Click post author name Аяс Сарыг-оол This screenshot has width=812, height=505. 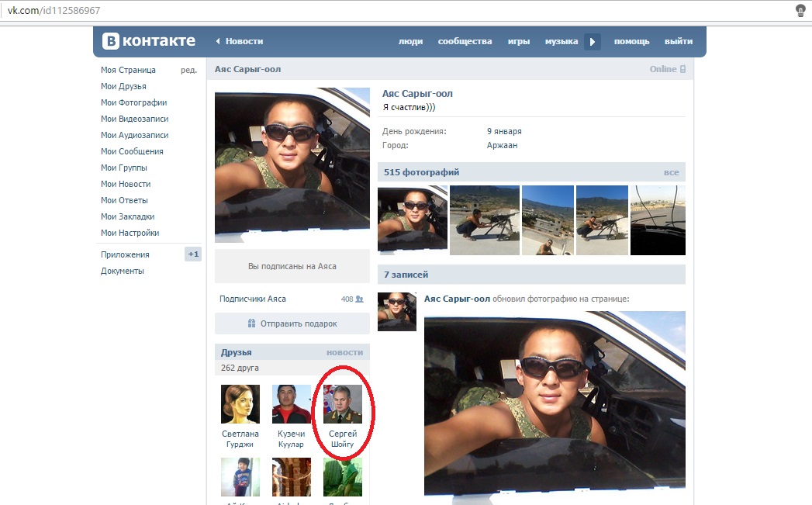point(457,299)
